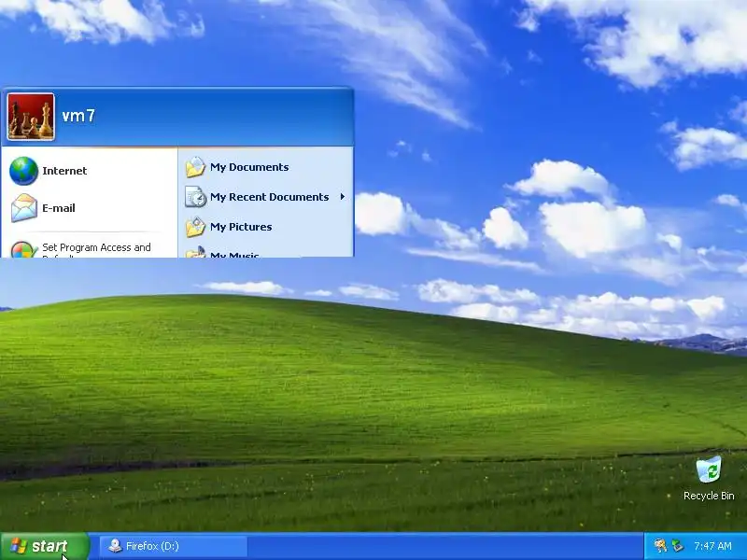Click the vm7 user name text
747x560 pixels.
(78, 116)
